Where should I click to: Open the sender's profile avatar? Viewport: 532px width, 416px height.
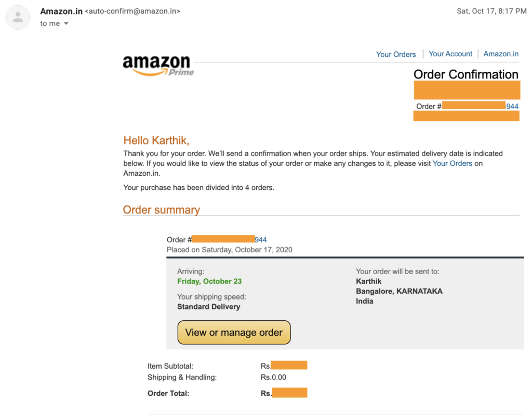click(x=18, y=17)
